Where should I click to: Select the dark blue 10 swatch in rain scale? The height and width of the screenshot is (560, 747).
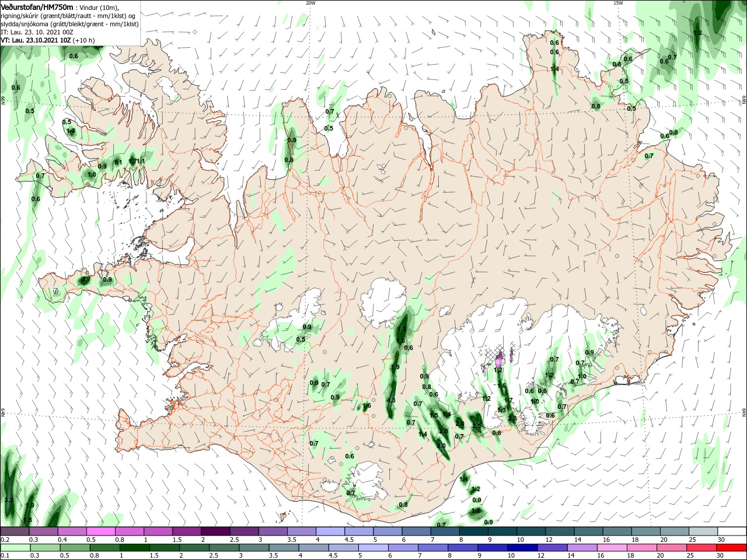point(522,548)
